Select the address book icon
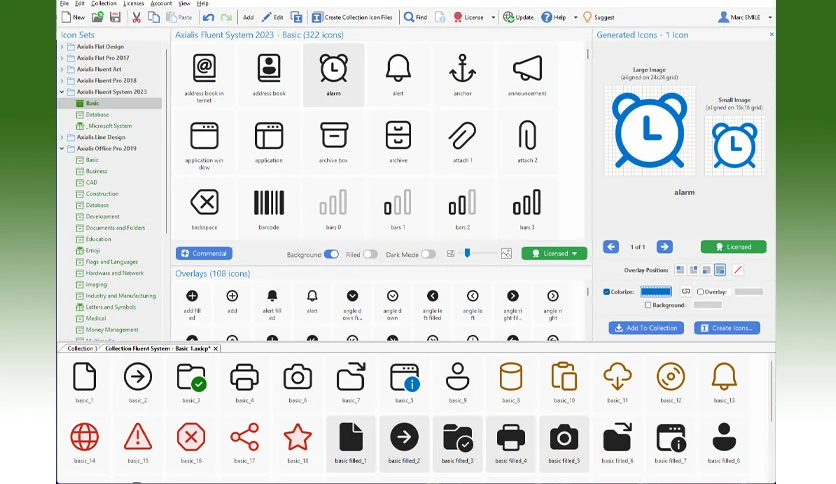The width and height of the screenshot is (836, 484). click(x=269, y=75)
